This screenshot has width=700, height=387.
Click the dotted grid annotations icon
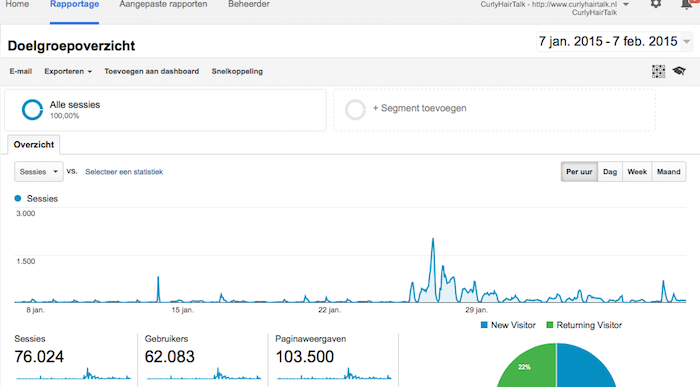(x=658, y=71)
